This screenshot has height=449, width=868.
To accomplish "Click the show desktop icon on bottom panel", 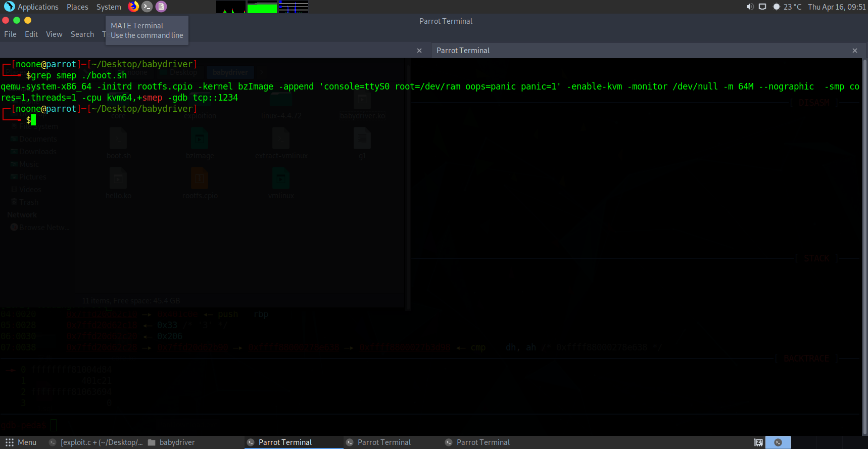I will coord(758,442).
